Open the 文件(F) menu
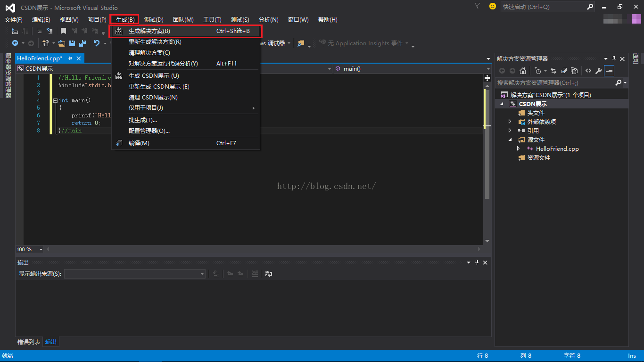Viewport: 644px width, 362px height. pos(14,20)
